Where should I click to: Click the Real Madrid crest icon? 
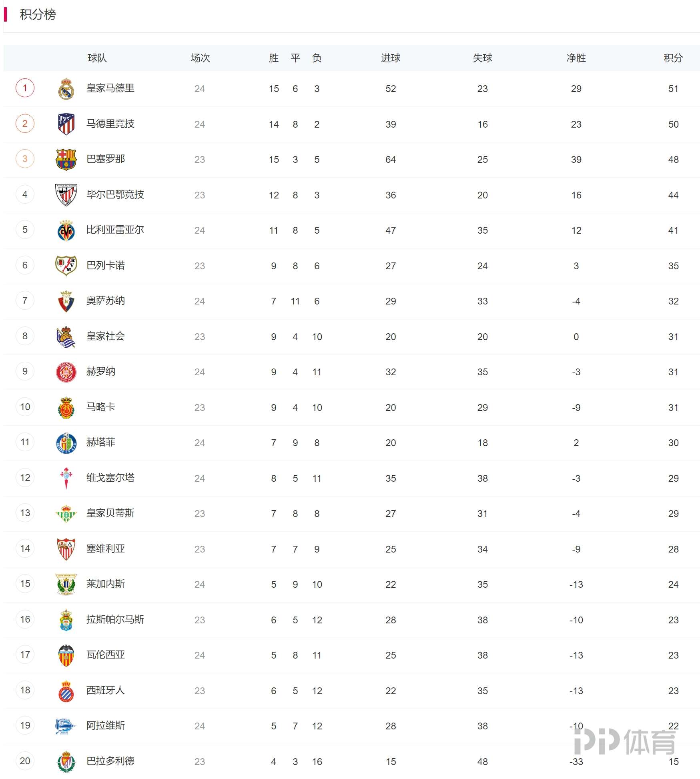pos(66,89)
